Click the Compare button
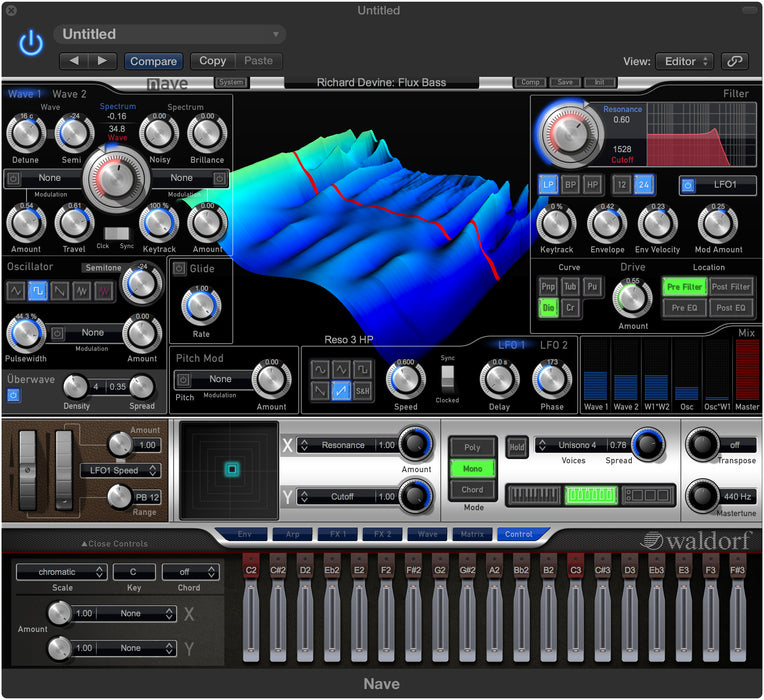Screen dimensions: 764x700 153,61
